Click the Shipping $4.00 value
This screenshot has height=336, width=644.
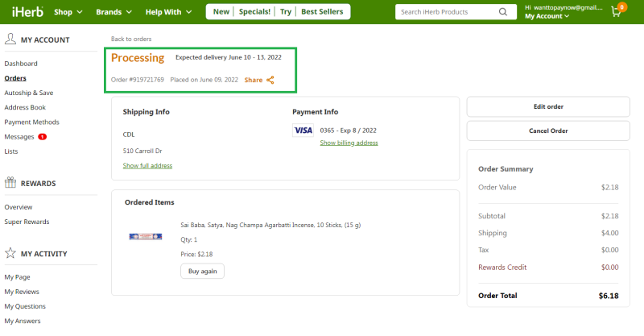pos(610,233)
